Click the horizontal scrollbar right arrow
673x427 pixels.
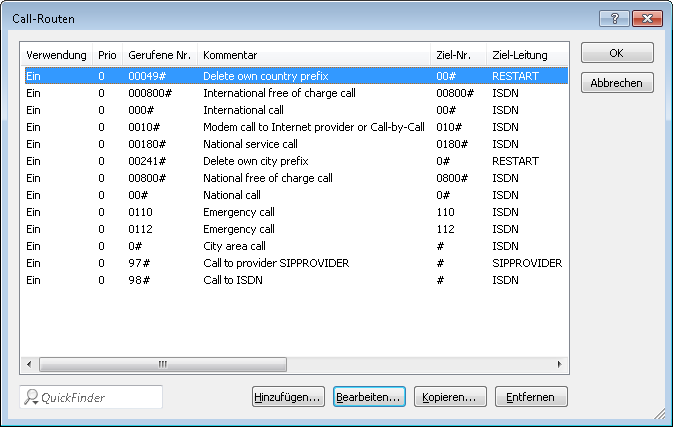(x=559, y=365)
